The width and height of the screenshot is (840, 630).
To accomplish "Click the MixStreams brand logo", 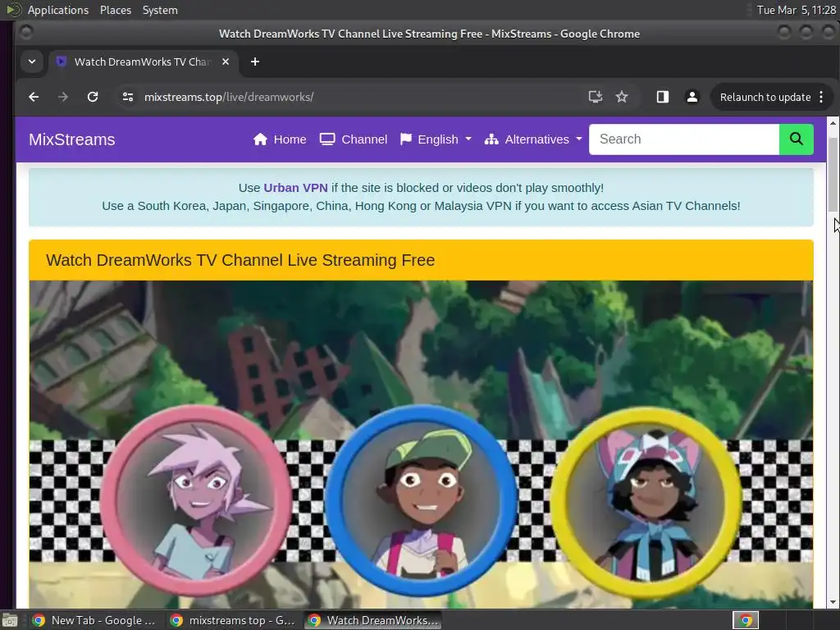I will coord(72,139).
